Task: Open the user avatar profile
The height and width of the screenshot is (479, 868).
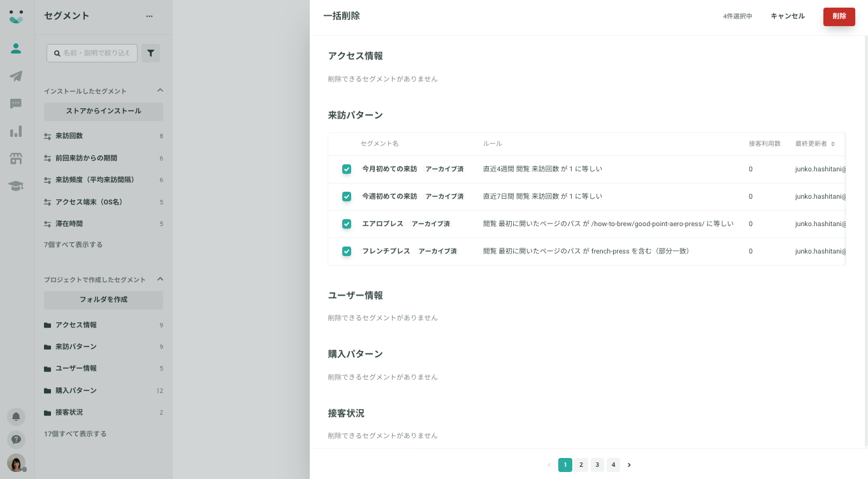Action: [16, 463]
